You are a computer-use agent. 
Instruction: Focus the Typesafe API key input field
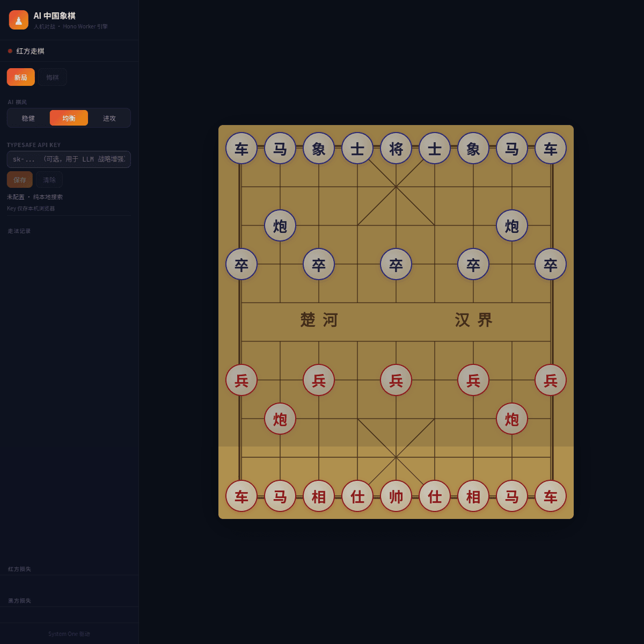coord(69,159)
